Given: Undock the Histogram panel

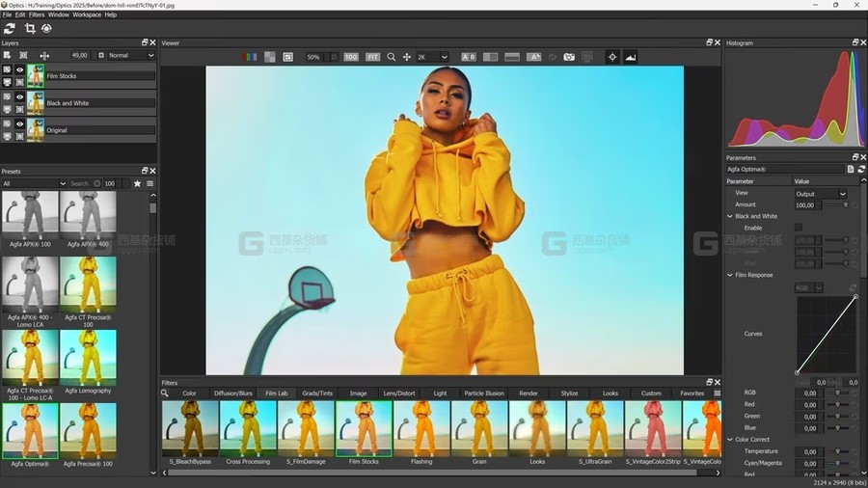Looking at the screenshot, I should pyautogui.click(x=855, y=42).
